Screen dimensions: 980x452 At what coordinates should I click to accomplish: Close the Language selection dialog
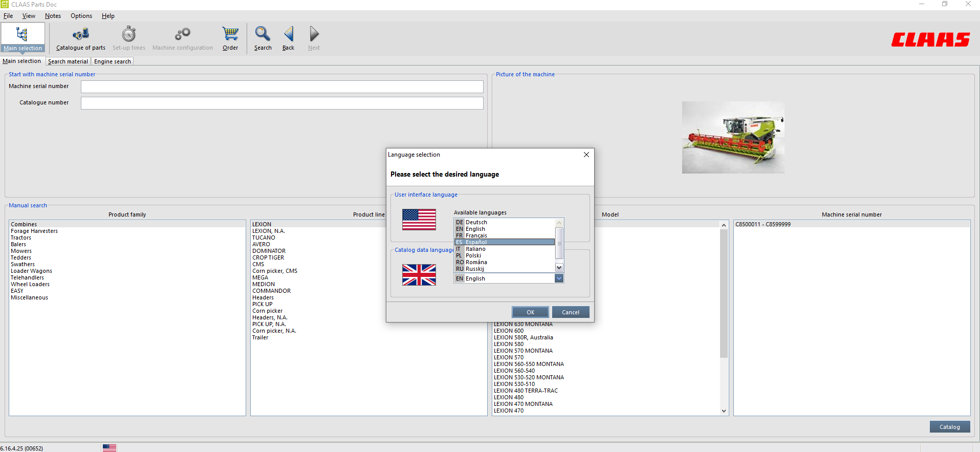point(586,155)
